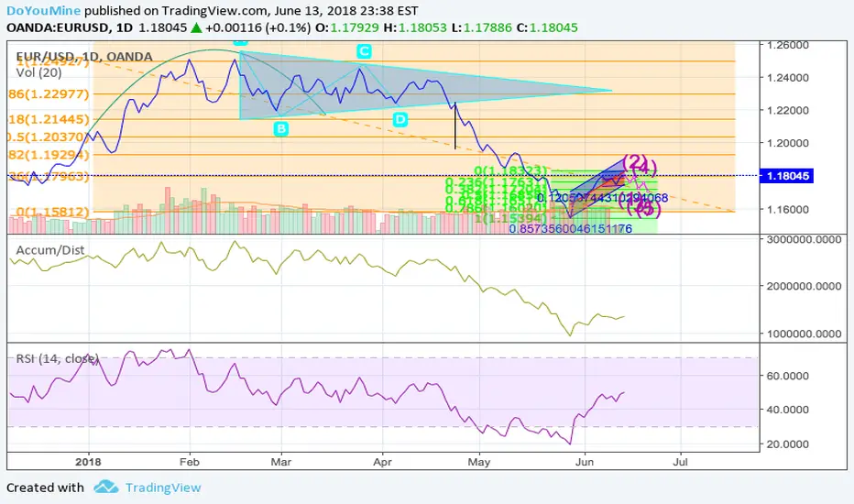Image resolution: width=854 pixels, height=504 pixels.
Task: Click the wave label C marker
Action: tap(364, 51)
